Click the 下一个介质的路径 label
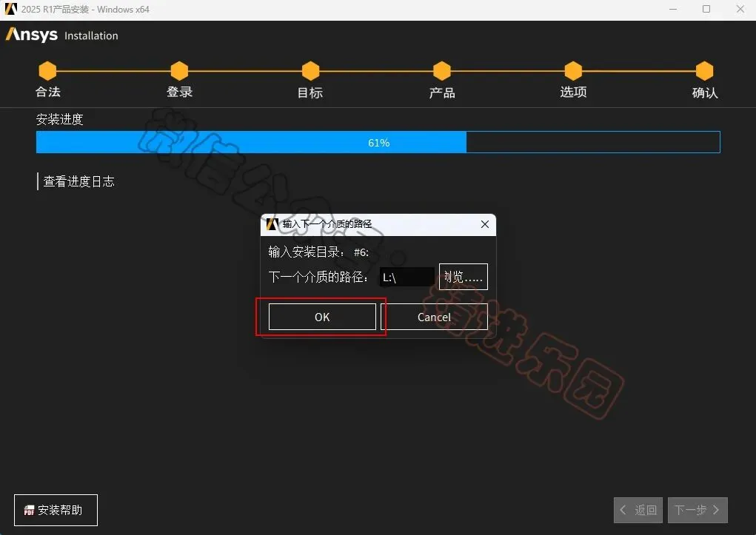The height and width of the screenshot is (535, 756). (318, 277)
